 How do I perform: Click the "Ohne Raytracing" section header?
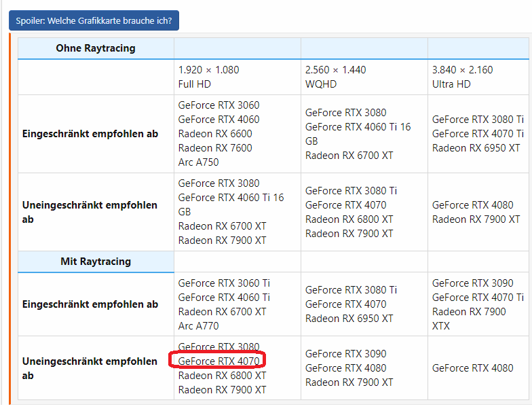point(96,48)
